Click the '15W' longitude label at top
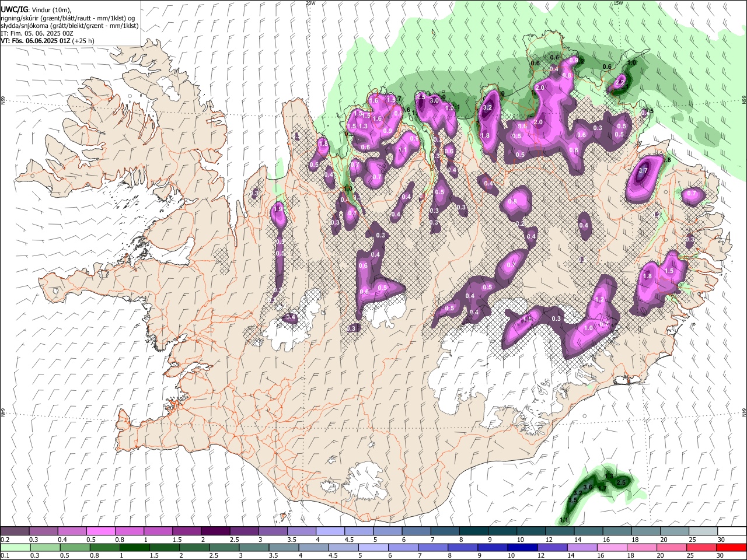This screenshot has width=747, height=560. point(618,3)
